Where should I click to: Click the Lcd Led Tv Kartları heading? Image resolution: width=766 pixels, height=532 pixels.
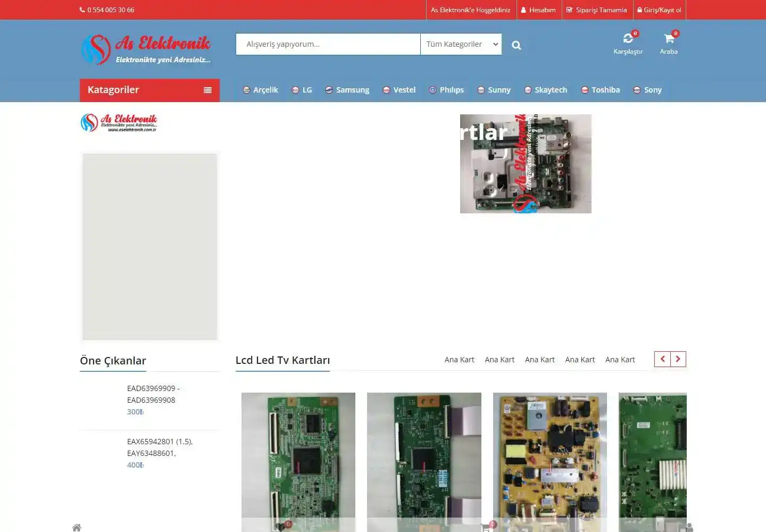(282, 360)
